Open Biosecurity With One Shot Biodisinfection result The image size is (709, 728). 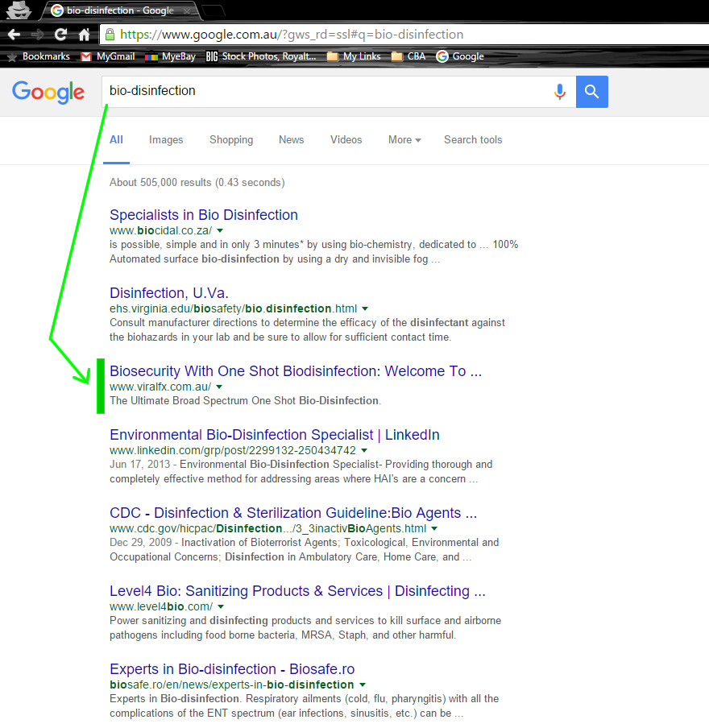[x=296, y=371]
